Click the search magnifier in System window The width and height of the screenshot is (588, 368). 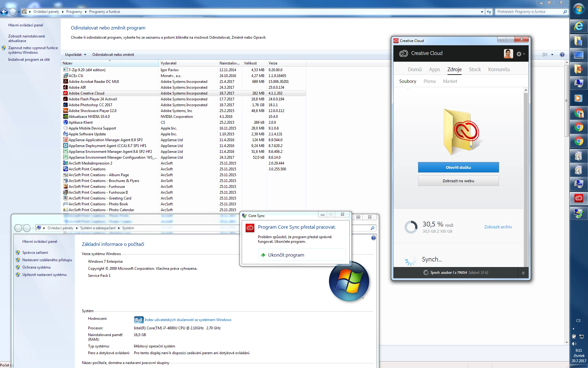[x=372, y=228]
